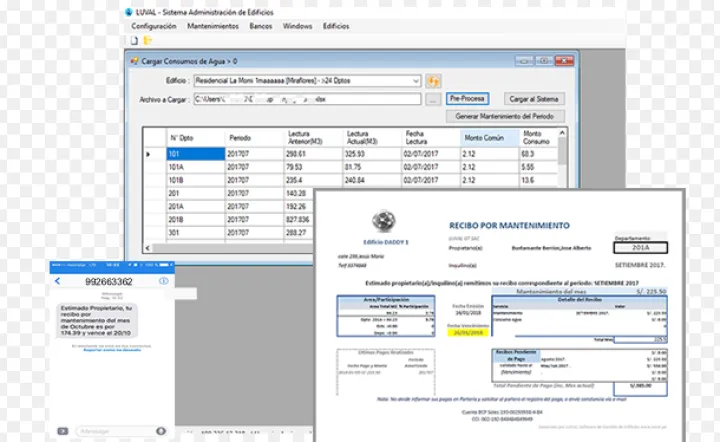Viewport: 720px width, 442px height.
Task: Open the Configuración menu
Action: coord(153,26)
